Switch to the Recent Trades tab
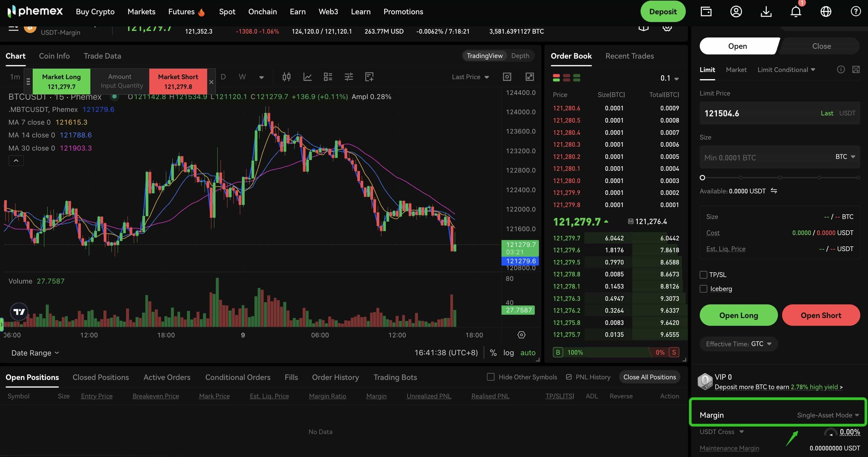The width and height of the screenshot is (868, 457). pos(629,56)
